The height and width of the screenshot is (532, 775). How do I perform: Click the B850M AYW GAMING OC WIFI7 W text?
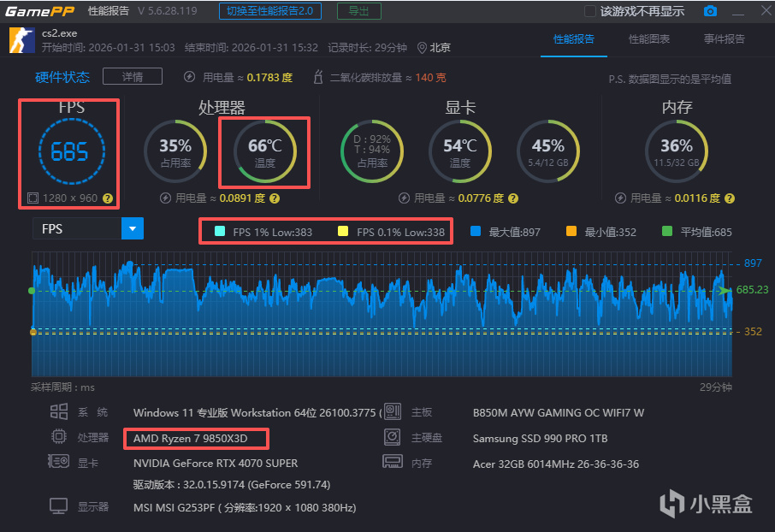point(559,413)
